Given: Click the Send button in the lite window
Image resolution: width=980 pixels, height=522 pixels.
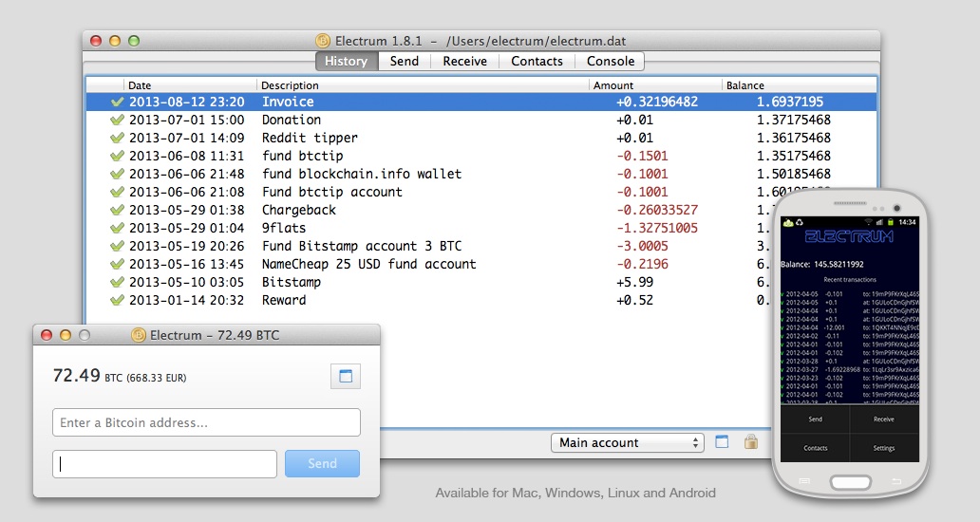Looking at the screenshot, I should point(323,463).
